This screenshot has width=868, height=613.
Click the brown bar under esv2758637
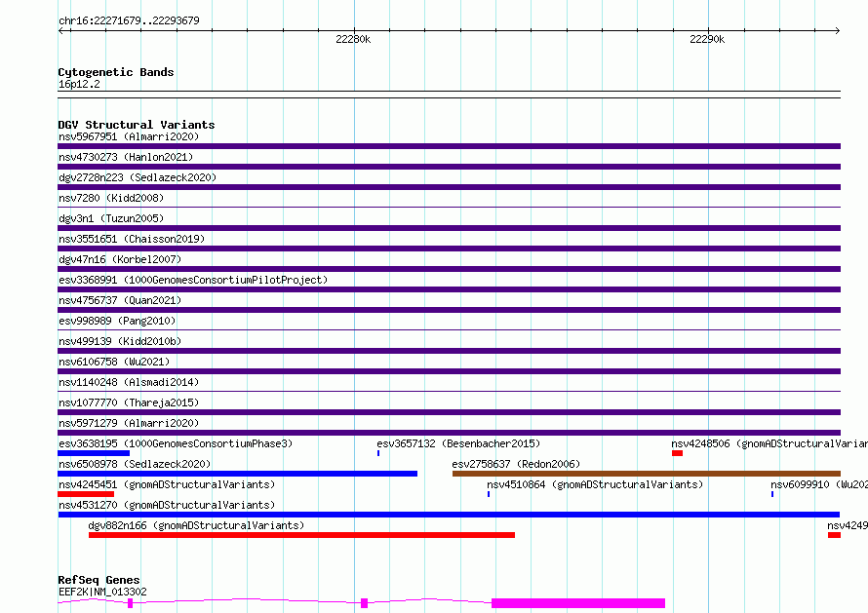tap(647, 474)
